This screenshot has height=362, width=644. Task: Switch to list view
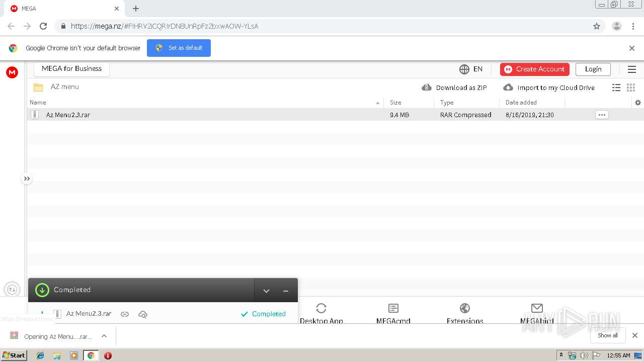pos(616,87)
